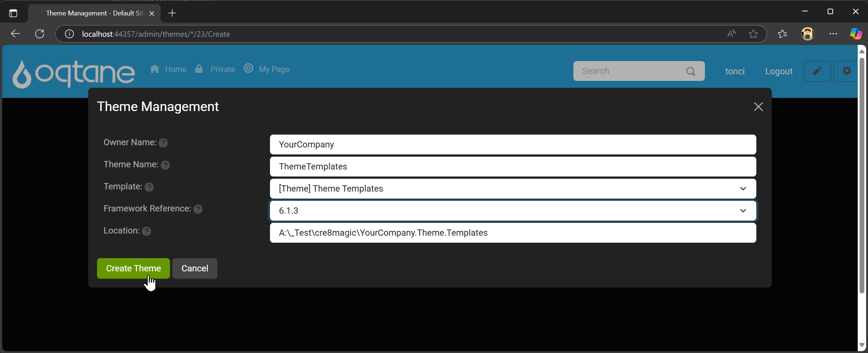
Task: Open the page edit pencil icon
Action: pyautogui.click(x=818, y=71)
